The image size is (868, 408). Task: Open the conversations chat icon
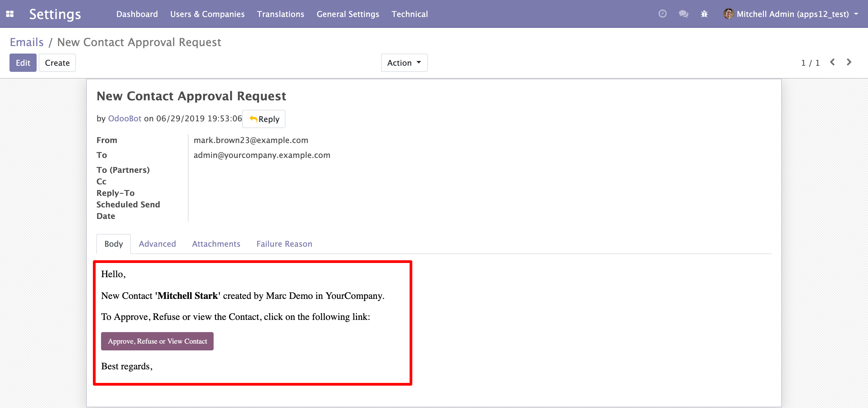pyautogui.click(x=683, y=14)
